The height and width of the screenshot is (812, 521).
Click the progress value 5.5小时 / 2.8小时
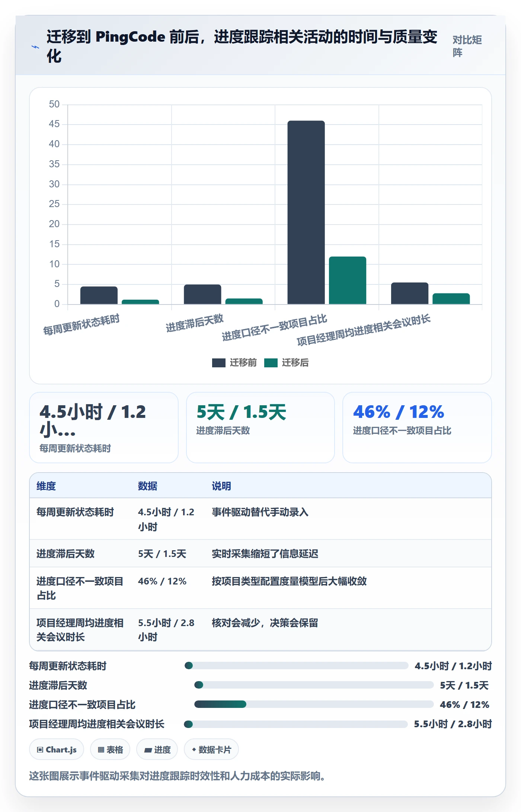pyautogui.click(x=453, y=724)
